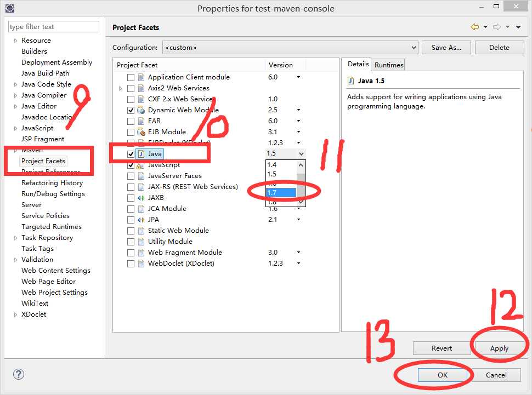Click the JPA facet icon
Screen dimensions: 532x395
tap(141, 220)
